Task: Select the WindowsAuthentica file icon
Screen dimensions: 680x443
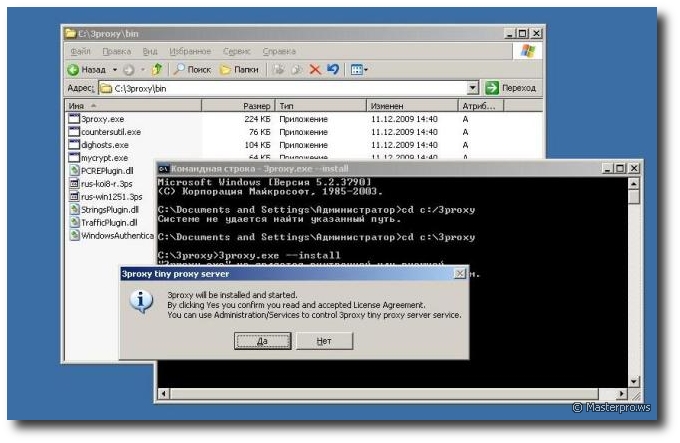Action: coord(74,235)
